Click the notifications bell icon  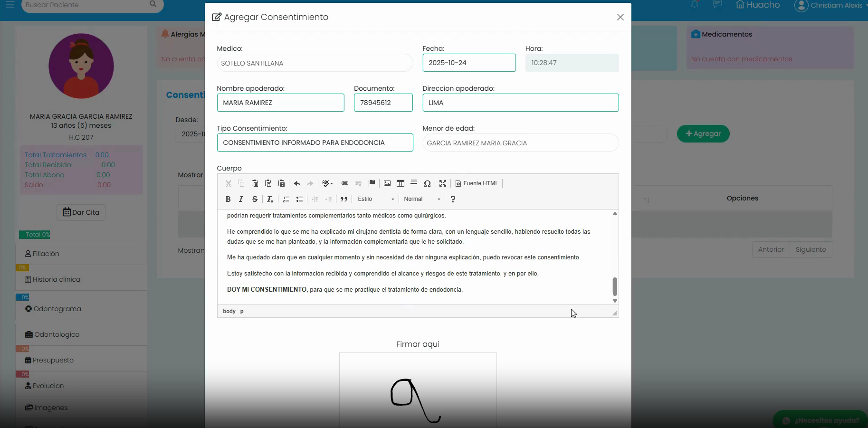pyautogui.click(x=695, y=4)
